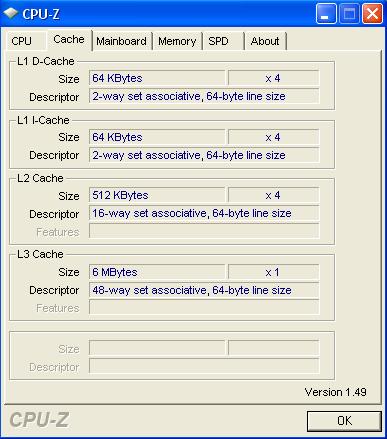Click the greyed-out Descriptor label at the bottom

click(54, 367)
